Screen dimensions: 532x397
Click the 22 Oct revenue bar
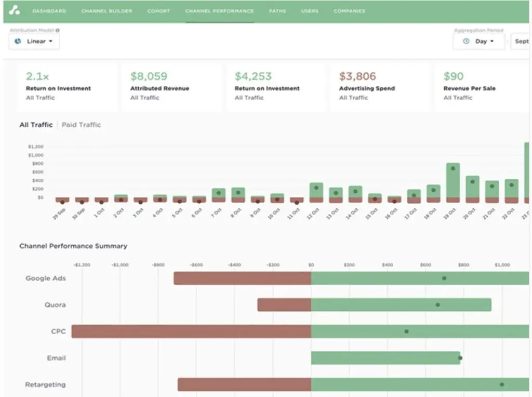pyautogui.click(x=512, y=188)
